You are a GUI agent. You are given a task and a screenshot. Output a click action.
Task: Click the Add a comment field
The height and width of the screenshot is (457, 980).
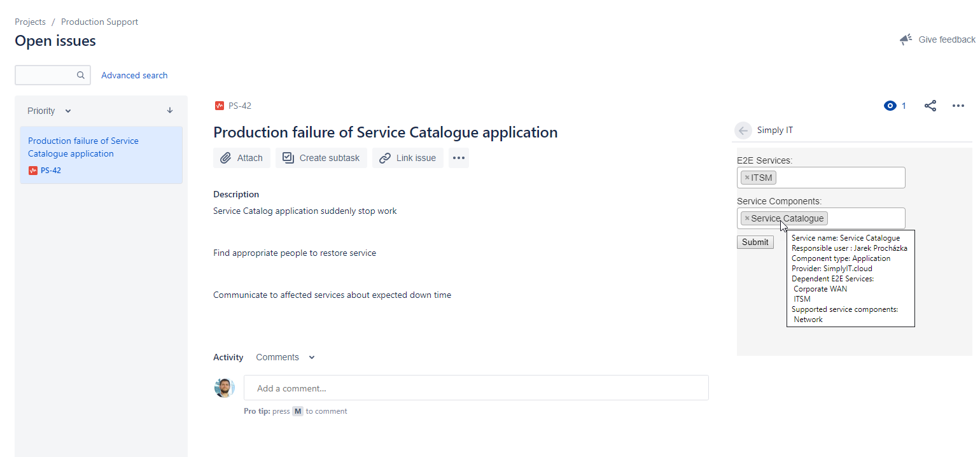click(476, 388)
